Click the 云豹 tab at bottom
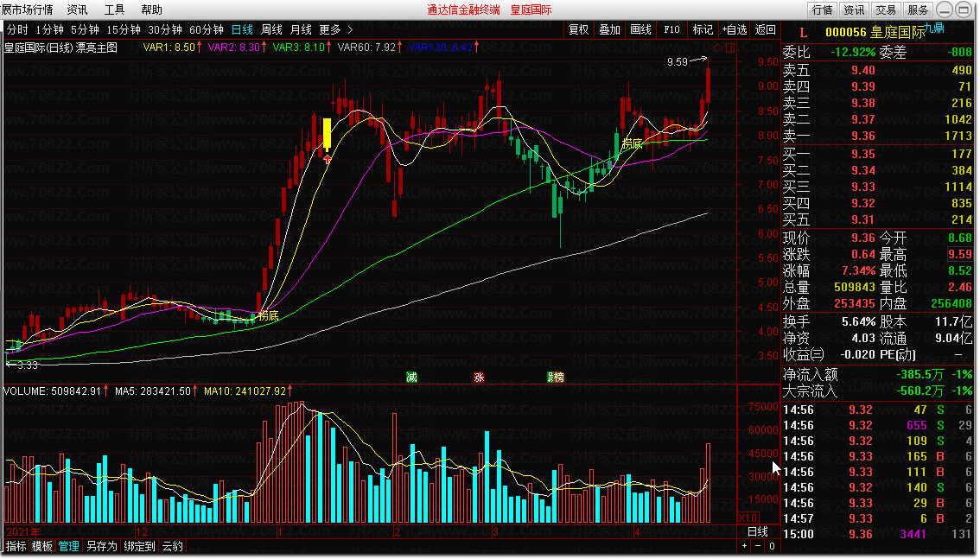The height and width of the screenshot is (559, 980). [x=173, y=546]
